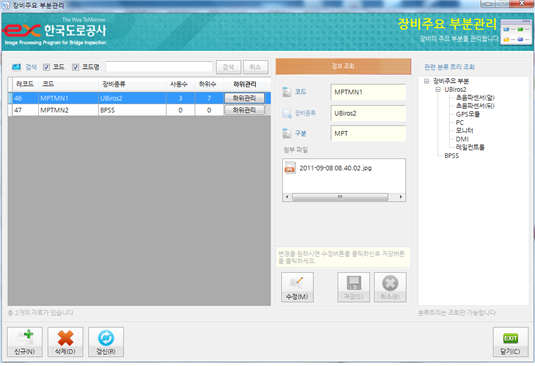This screenshot has height=366, width=535.
Task: Click the 취소 button next to search
Action: click(x=255, y=67)
